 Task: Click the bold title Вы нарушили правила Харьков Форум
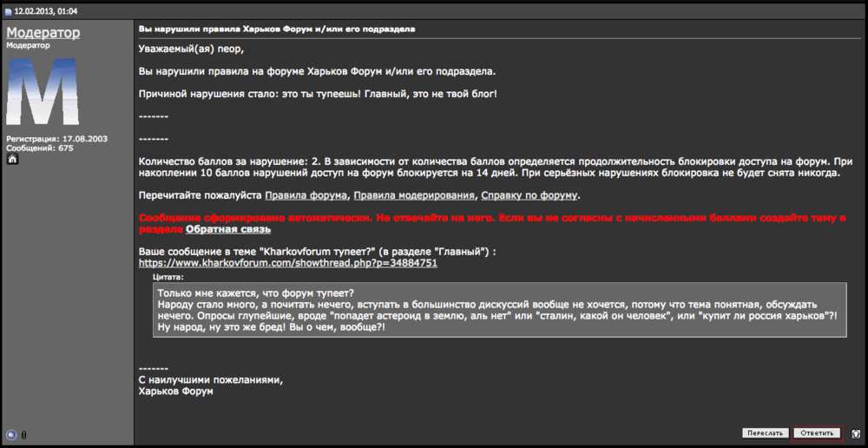(x=277, y=29)
